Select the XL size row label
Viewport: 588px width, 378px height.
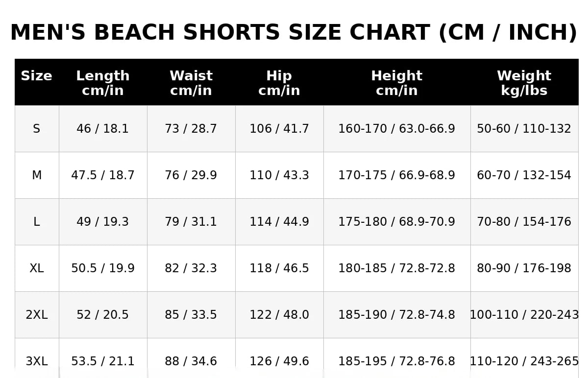pyautogui.click(x=37, y=268)
